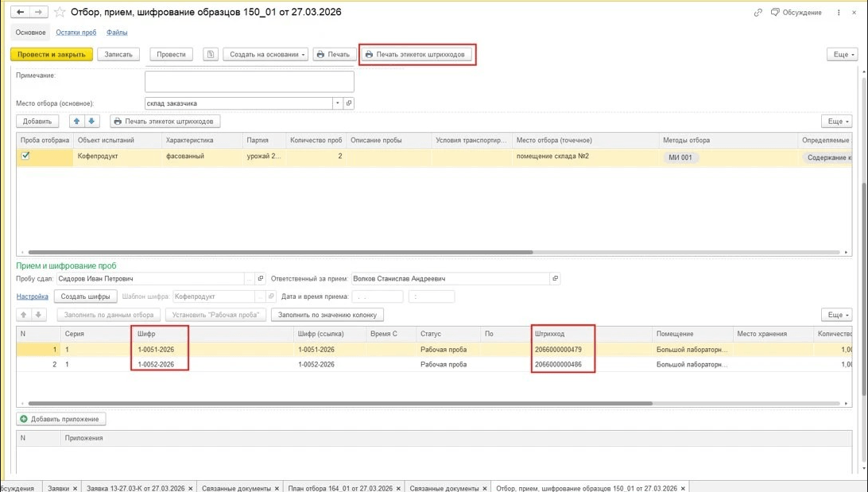Open Еще menu next to Заполнить по значению колонку
868x492 pixels.
(838, 314)
